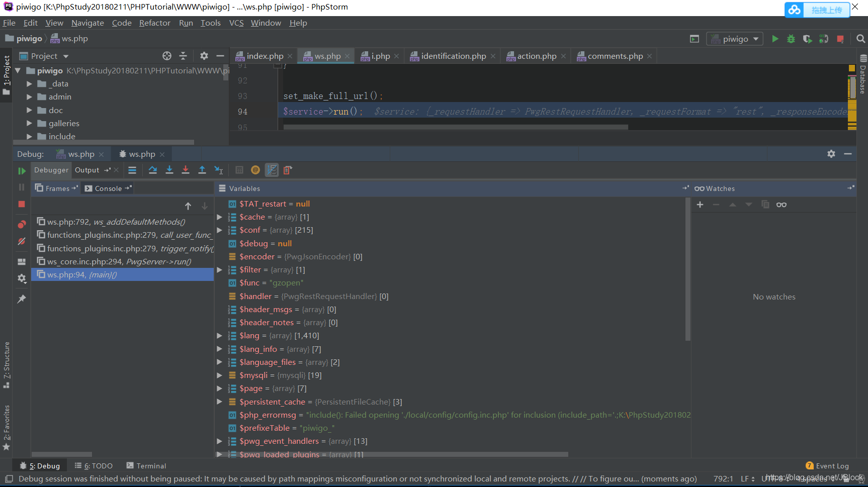Click Step Out upward arrow
The width and height of the screenshot is (868, 487).
click(x=202, y=170)
